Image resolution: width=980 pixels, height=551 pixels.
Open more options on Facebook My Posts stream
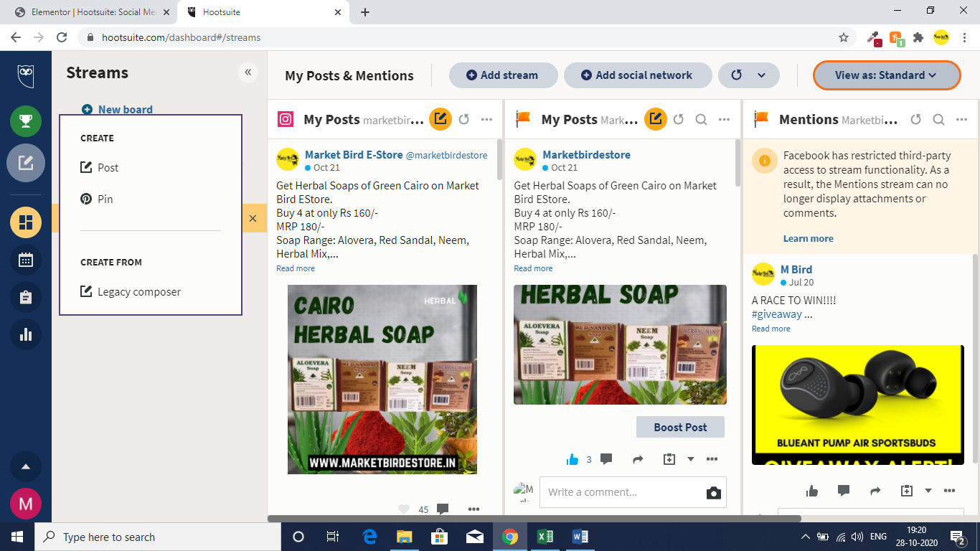(724, 119)
